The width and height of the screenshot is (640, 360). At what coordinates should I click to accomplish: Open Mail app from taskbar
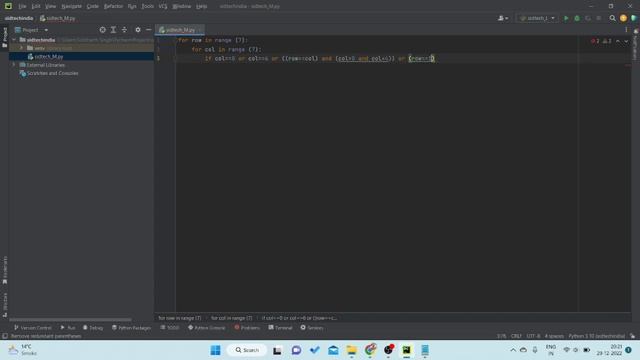click(x=333, y=350)
